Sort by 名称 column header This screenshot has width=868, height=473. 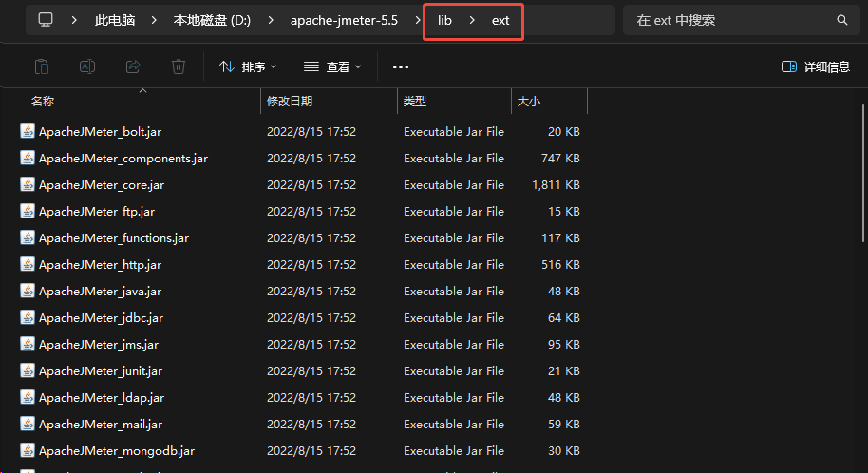43,102
